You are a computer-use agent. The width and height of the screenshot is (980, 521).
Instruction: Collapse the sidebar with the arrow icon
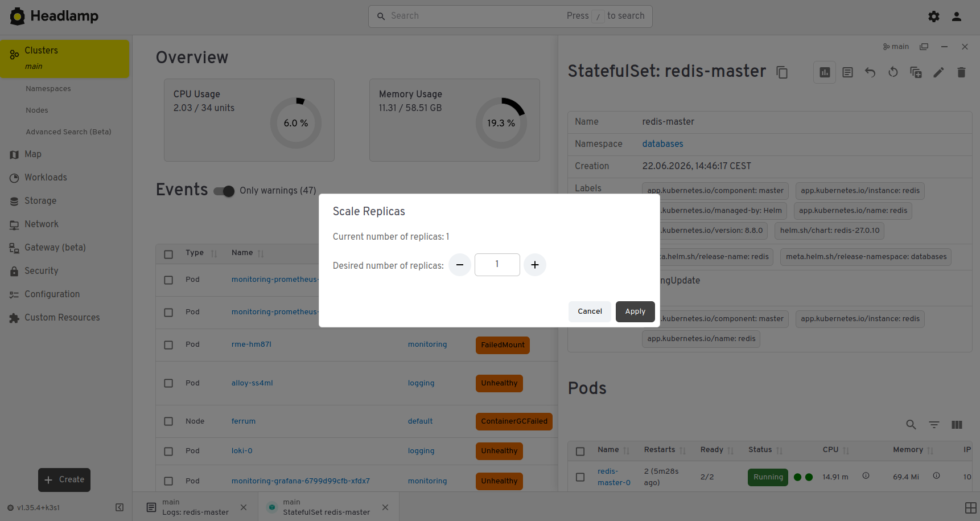tap(120, 507)
